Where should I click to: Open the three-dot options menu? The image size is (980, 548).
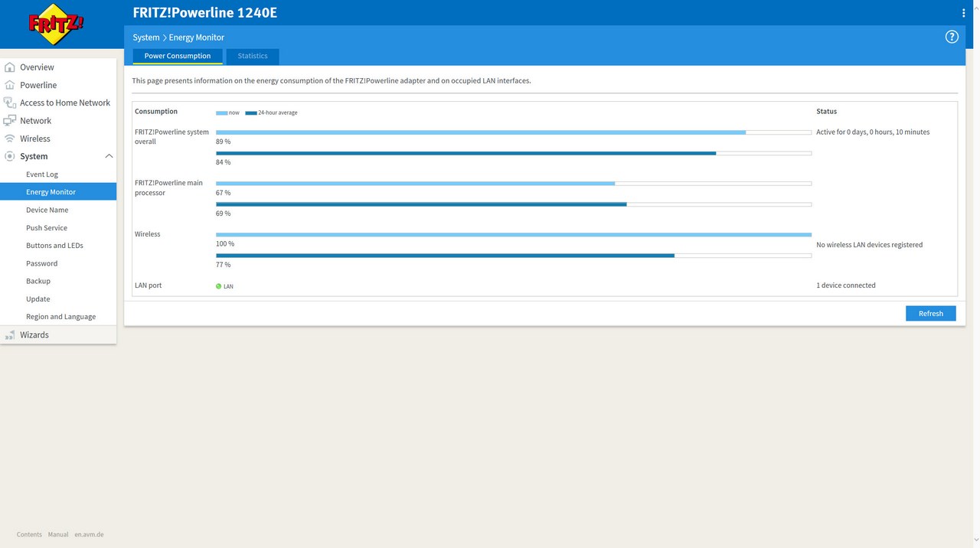click(963, 13)
